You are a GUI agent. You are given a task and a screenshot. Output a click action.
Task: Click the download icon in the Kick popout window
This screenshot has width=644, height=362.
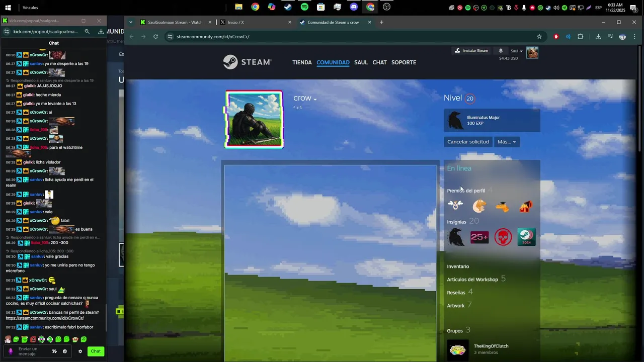(101, 31)
